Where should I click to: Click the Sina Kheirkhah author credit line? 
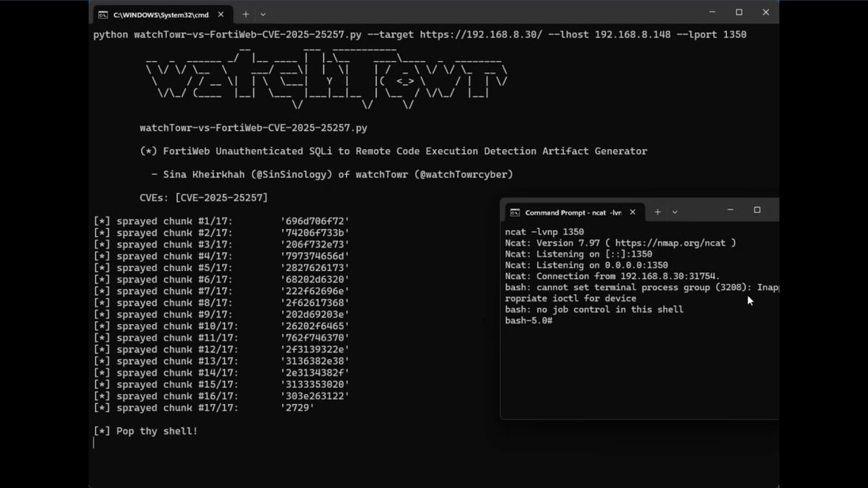point(332,174)
